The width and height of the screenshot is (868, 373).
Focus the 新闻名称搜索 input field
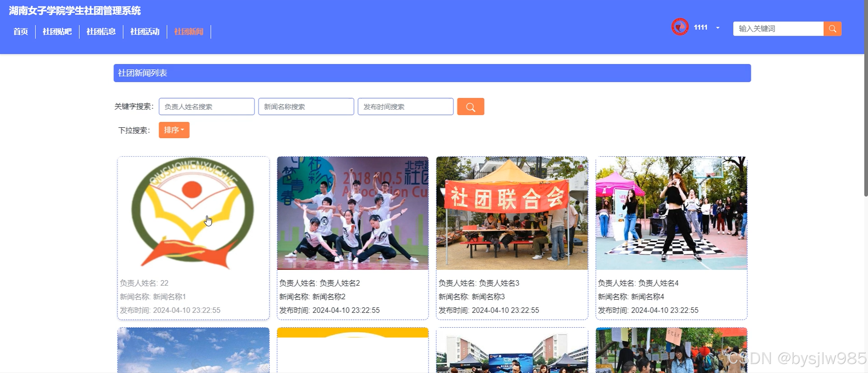pyautogui.click(x=306, y=106)
